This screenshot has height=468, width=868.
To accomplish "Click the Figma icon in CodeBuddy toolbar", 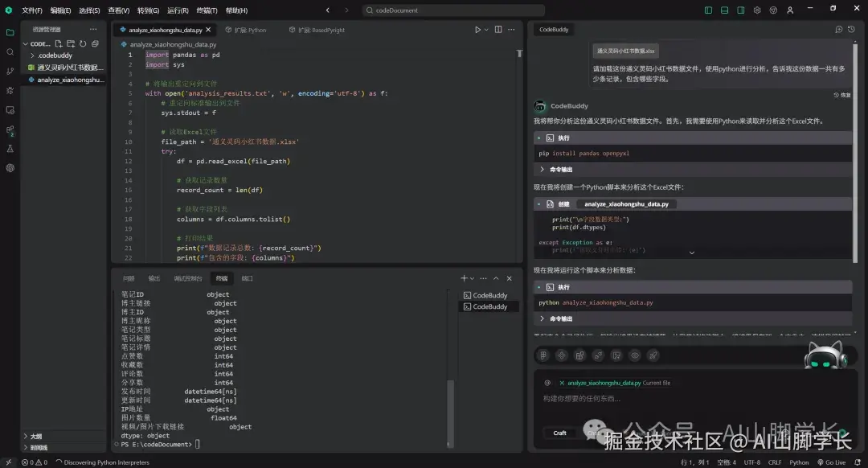I will click(x=543, y=355).
